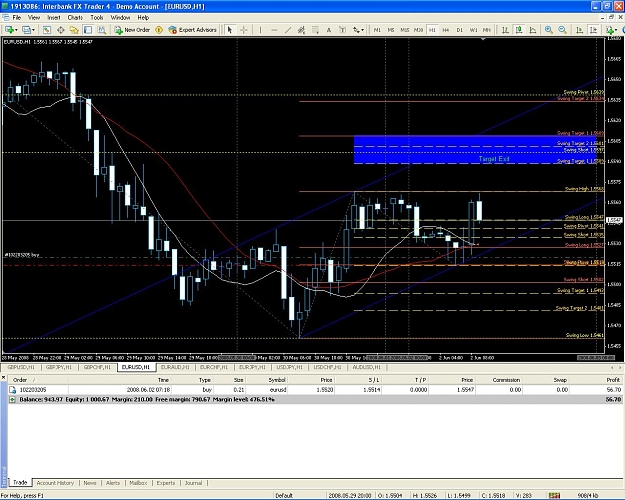Open the Charts menu
Viewport: 625px width, 500px height.
(75, 18)
